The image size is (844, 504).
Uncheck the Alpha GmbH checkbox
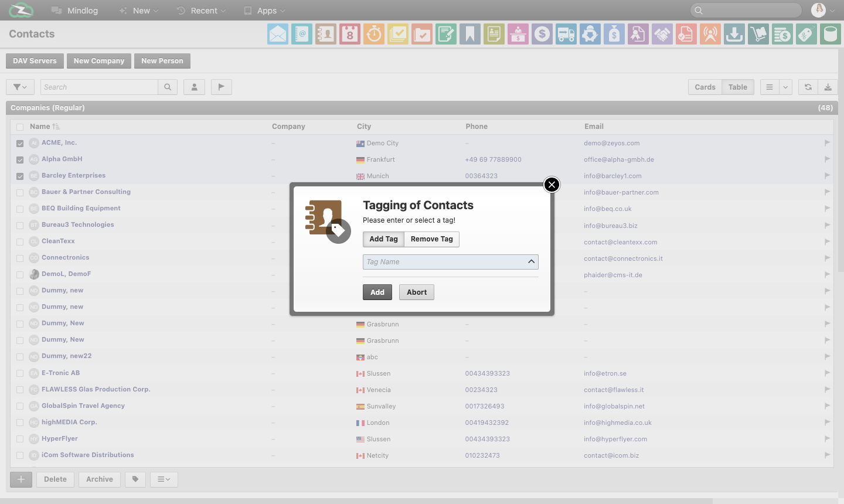coord(20,160)
